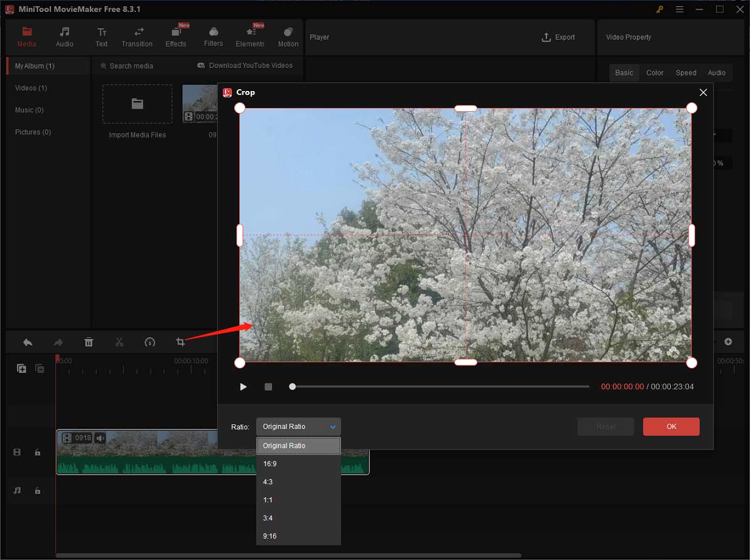Image resolution: width=750 pixels, height=560 pixels.
Task: Toggle the audio track lock
Action: (x=38, y=490)
